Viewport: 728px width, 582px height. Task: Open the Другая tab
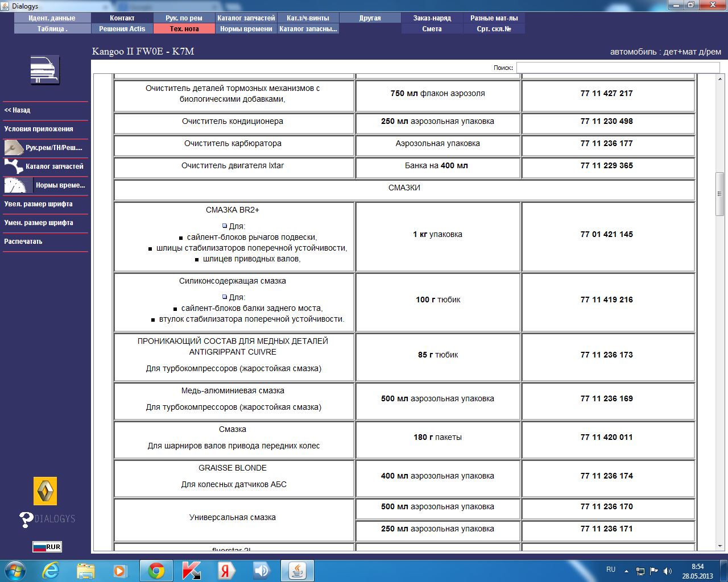pyautogui.click(x=370, y=18)
